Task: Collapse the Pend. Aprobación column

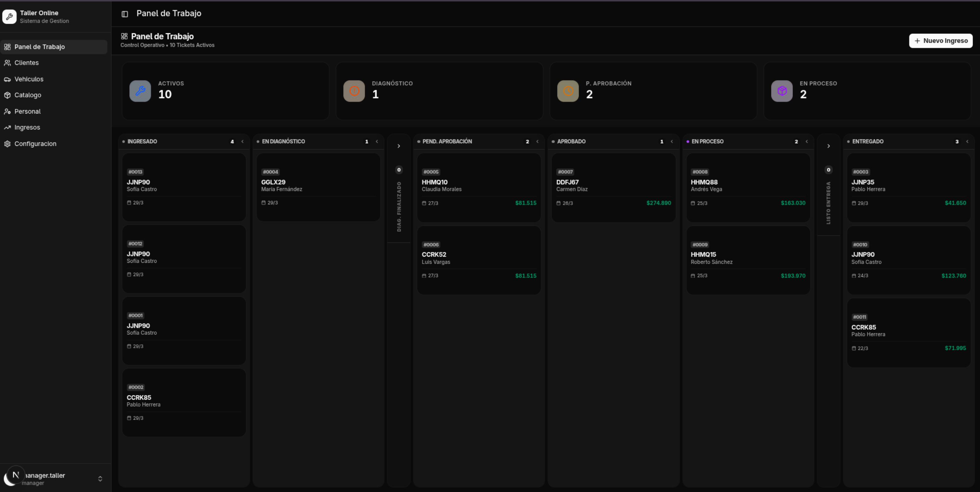Action: tap(537, 142)
